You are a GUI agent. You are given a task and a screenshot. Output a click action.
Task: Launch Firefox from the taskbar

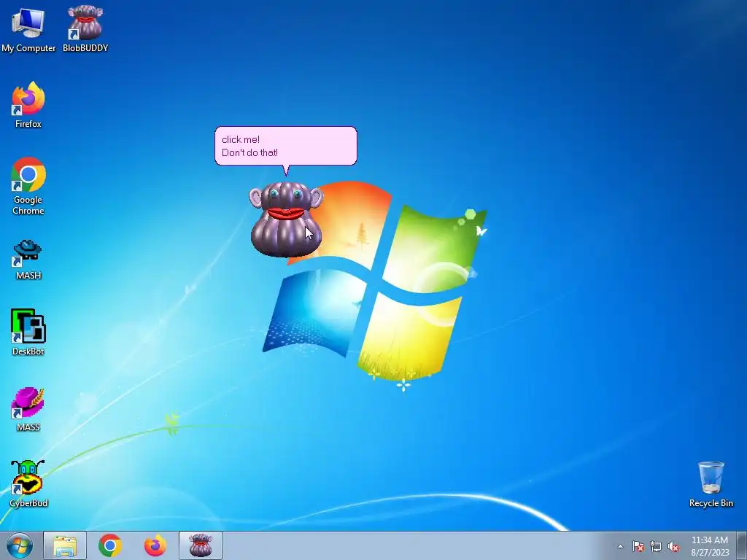pos(155,545)
